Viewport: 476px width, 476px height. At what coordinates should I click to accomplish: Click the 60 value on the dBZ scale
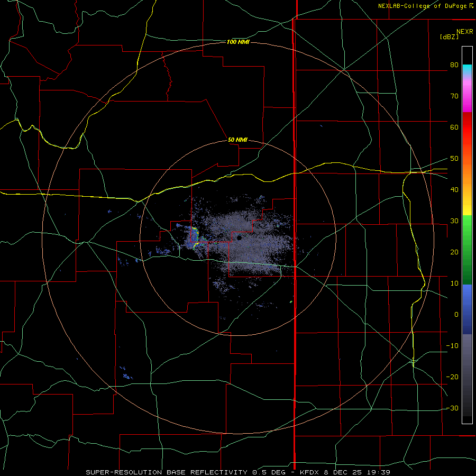click(454, 127)
